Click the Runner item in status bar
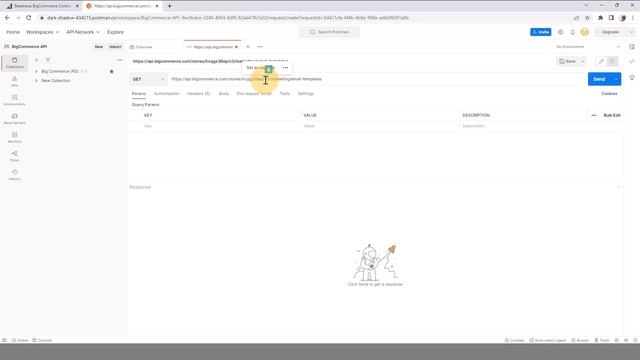This screenshot has height=360, width=640. coord(580,340)
